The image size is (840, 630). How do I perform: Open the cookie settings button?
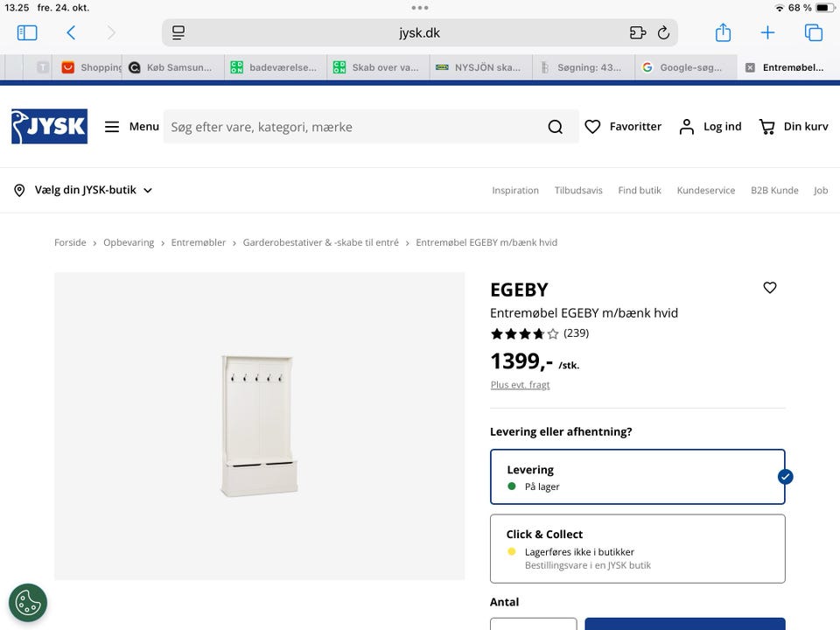(x=28, y=602)
